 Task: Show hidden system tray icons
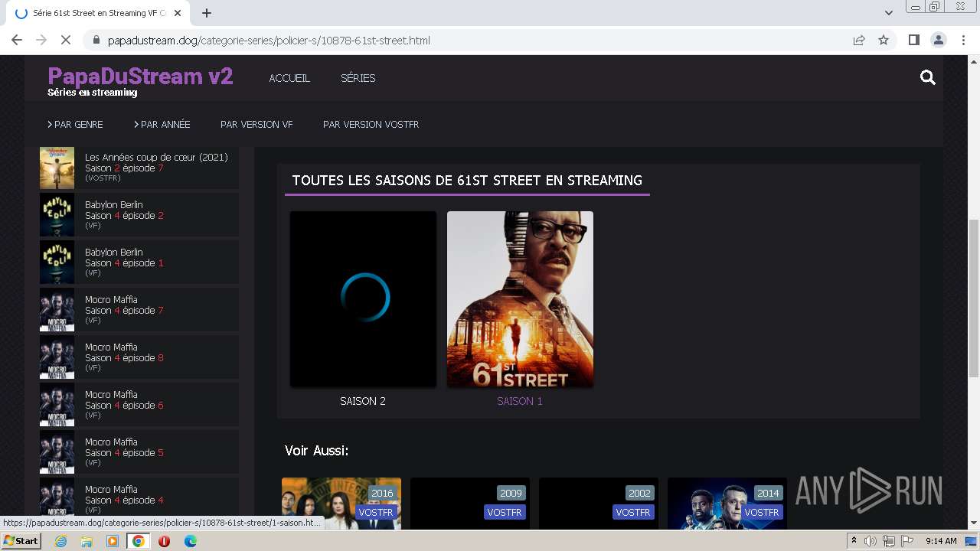(854, 541)
